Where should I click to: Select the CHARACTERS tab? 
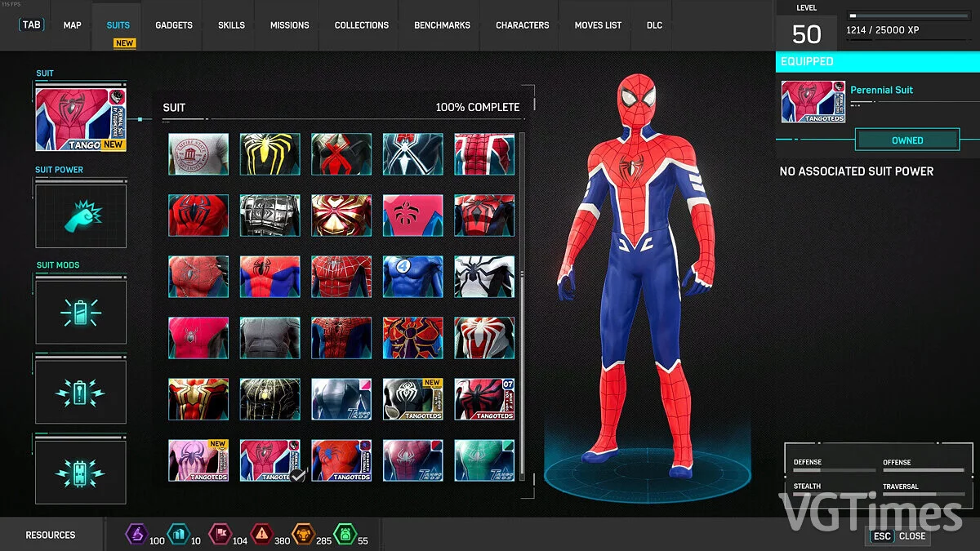(521, 24)
